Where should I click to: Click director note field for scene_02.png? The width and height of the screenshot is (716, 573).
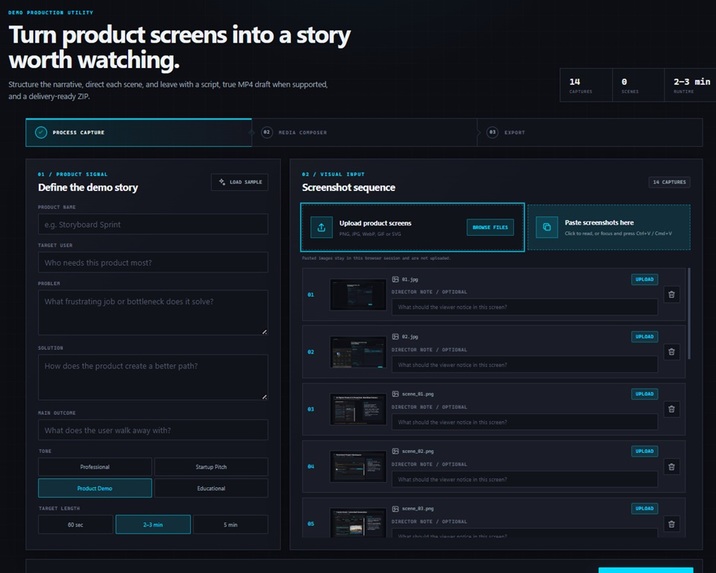pos(525,479)
